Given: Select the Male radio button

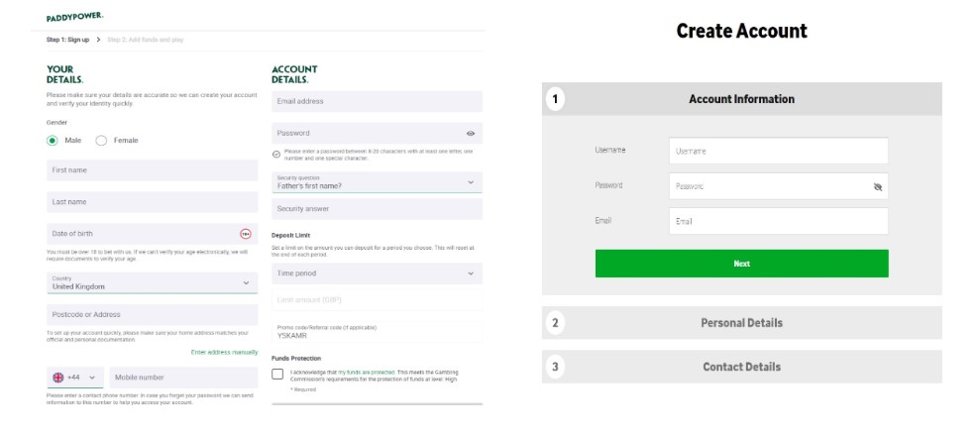Looking at the screenshot, I should click(53, 141).
